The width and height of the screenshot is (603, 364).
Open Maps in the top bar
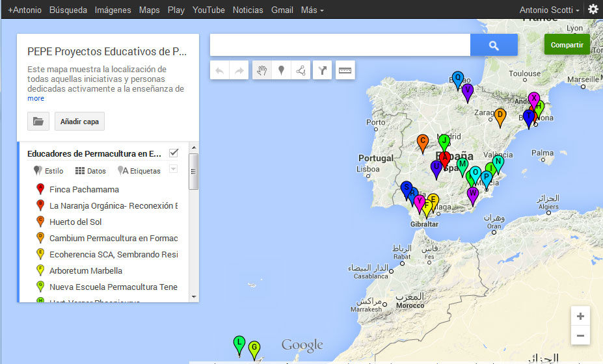click(149, 10)
